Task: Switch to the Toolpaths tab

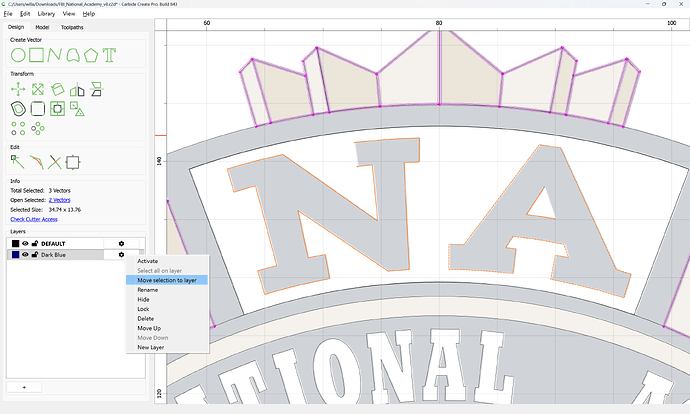Action: point(72,27)
